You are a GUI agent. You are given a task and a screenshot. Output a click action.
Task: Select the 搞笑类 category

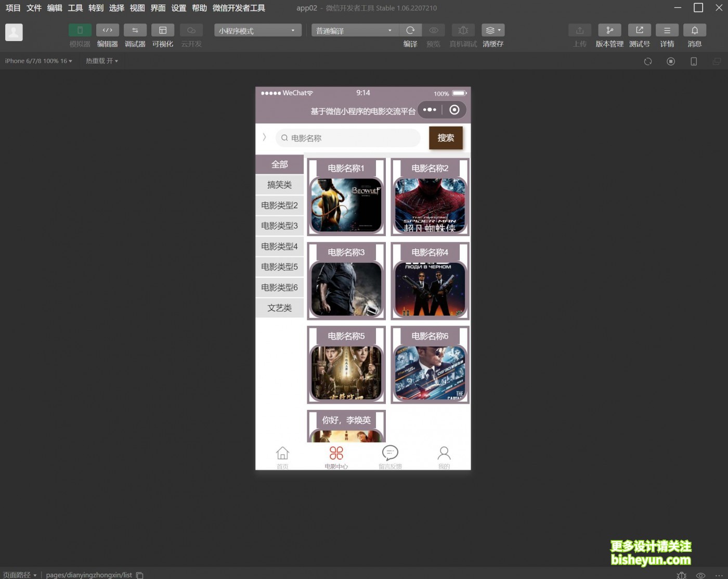(280, 185)
